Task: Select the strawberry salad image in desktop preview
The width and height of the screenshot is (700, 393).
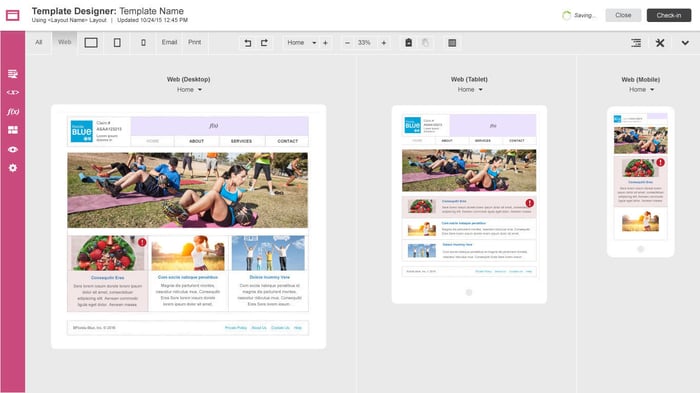Action: [x=108, y=253]
